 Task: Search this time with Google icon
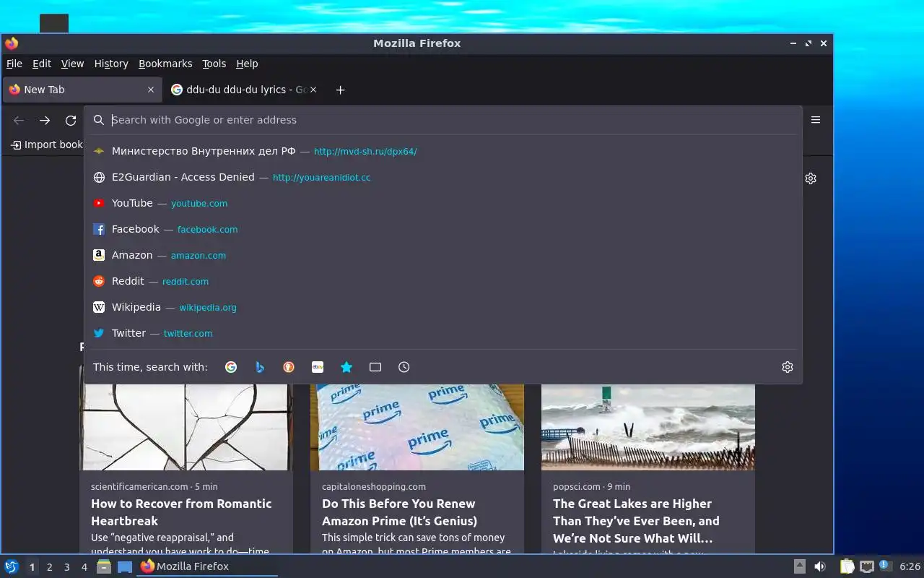click(231, 367)
